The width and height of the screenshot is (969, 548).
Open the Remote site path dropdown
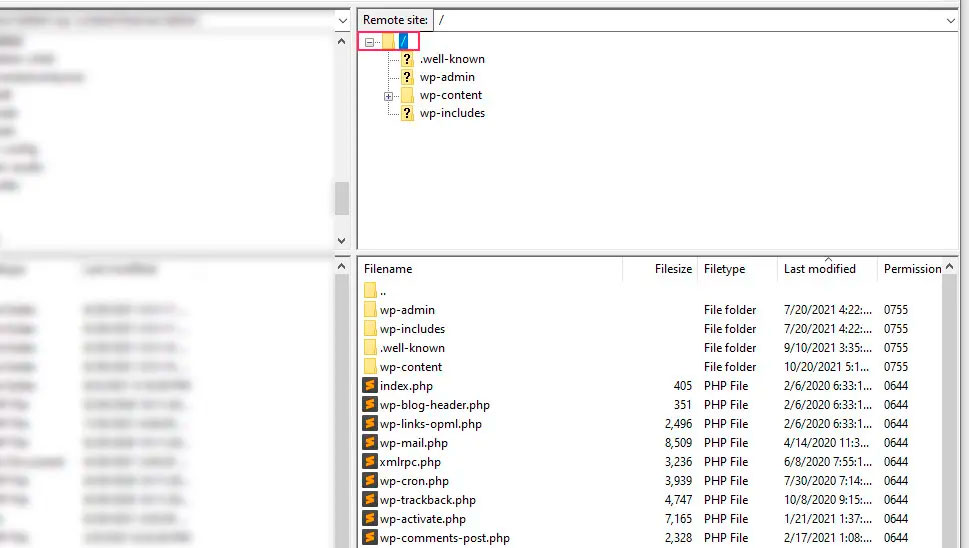[950, 20]
